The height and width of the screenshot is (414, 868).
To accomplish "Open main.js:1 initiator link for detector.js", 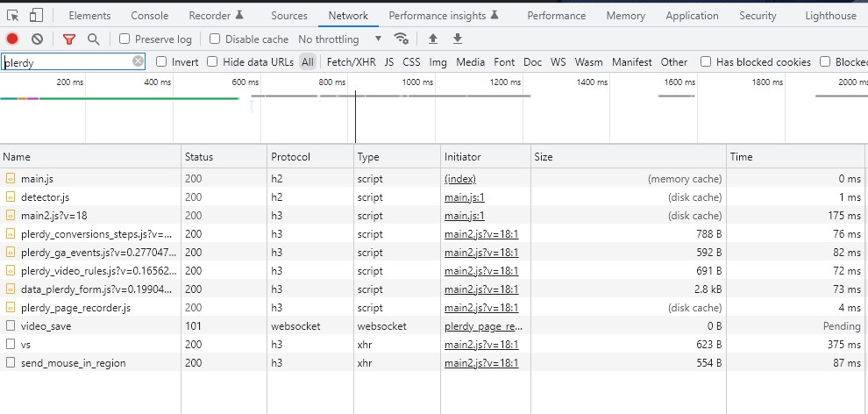I will 464,197.
